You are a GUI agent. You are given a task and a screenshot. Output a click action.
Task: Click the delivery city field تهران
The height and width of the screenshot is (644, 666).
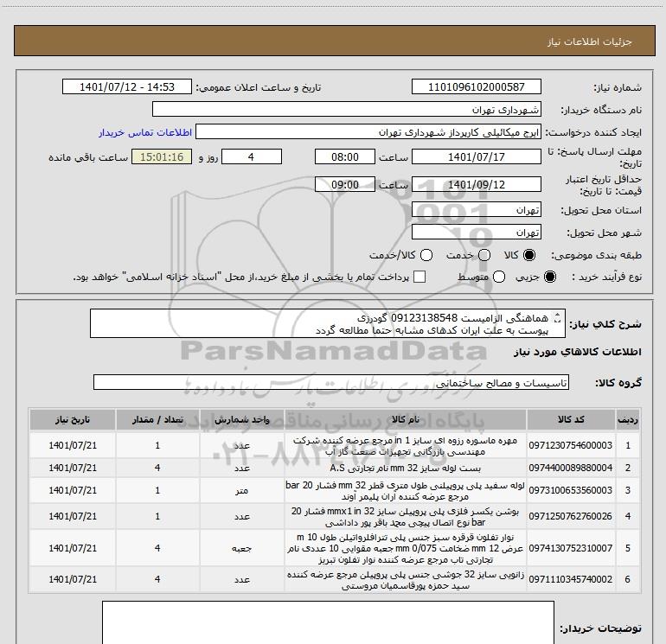click(x=476, y=233)
